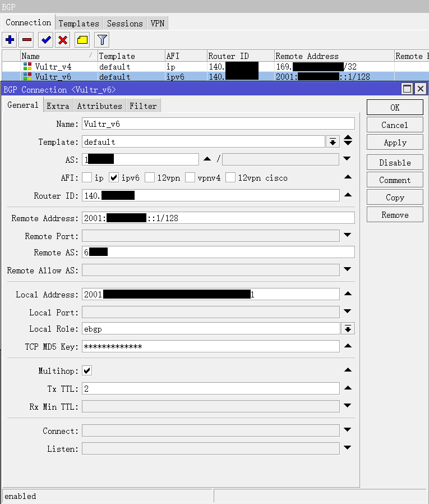Expand the Remote Port field

pos(347,235)
